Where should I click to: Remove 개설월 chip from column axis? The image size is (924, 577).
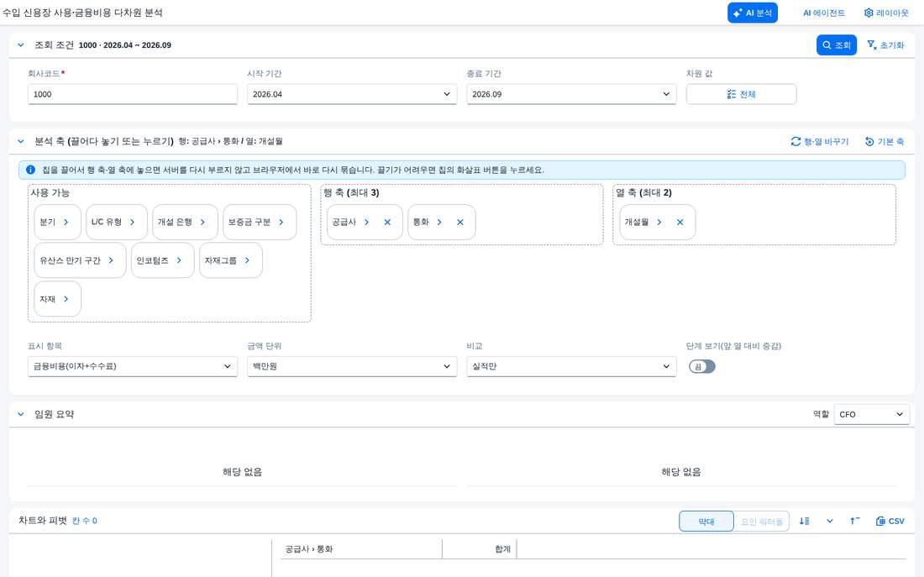coord(680,223)
